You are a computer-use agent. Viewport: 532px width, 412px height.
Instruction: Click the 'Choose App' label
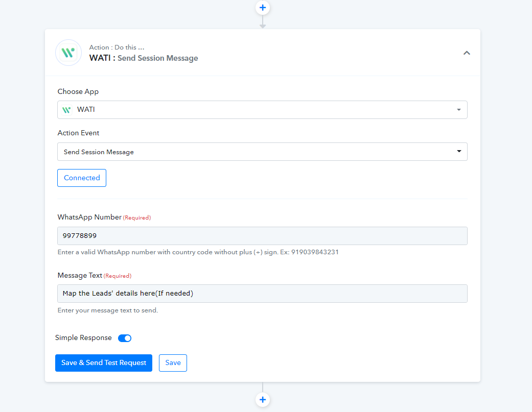(78, 91)
